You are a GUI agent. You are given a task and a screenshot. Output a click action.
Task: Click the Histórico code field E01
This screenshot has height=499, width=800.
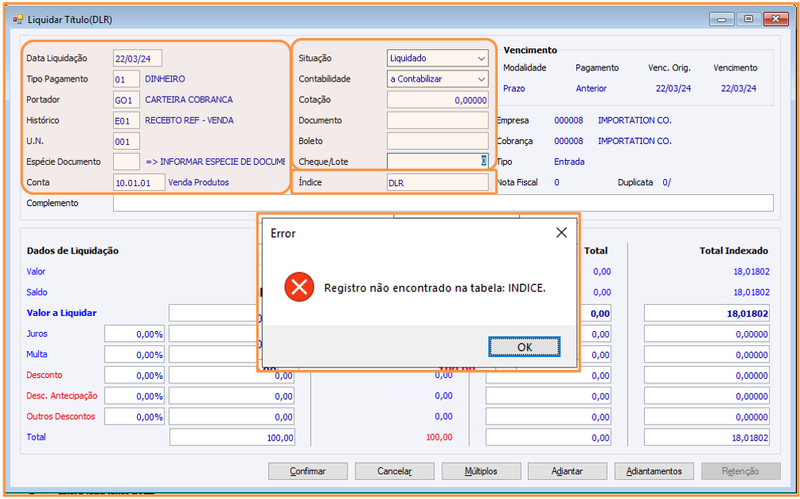pyautogui.click(x=127, y=120)
